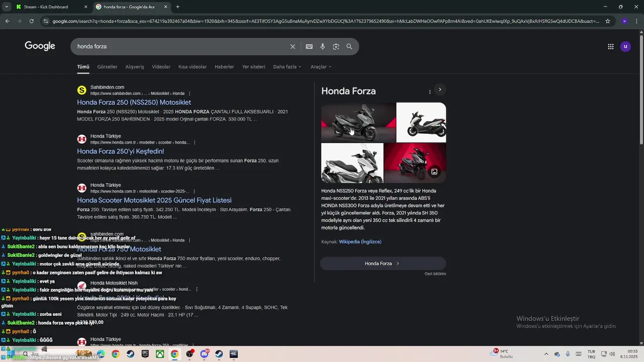The width and height of the screenshot is (644, 362).
Task: Expand the Araçlar dropdown
Action: pos(321,67)
